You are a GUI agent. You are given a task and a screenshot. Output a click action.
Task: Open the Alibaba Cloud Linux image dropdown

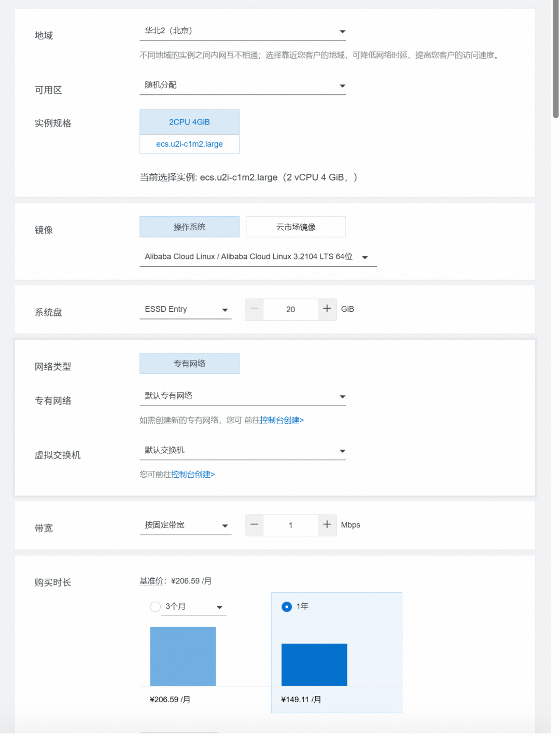258,257
